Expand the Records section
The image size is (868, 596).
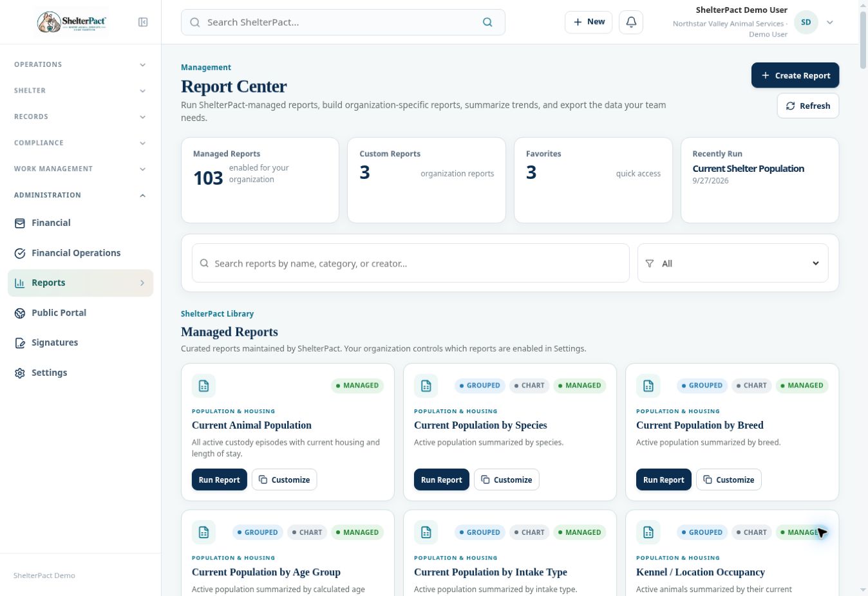[80, 117]
